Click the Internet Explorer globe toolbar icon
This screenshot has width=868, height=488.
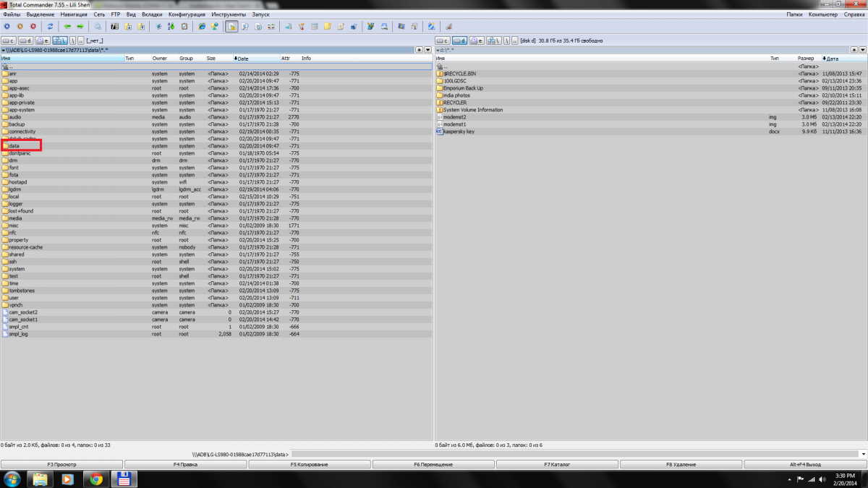202,27
